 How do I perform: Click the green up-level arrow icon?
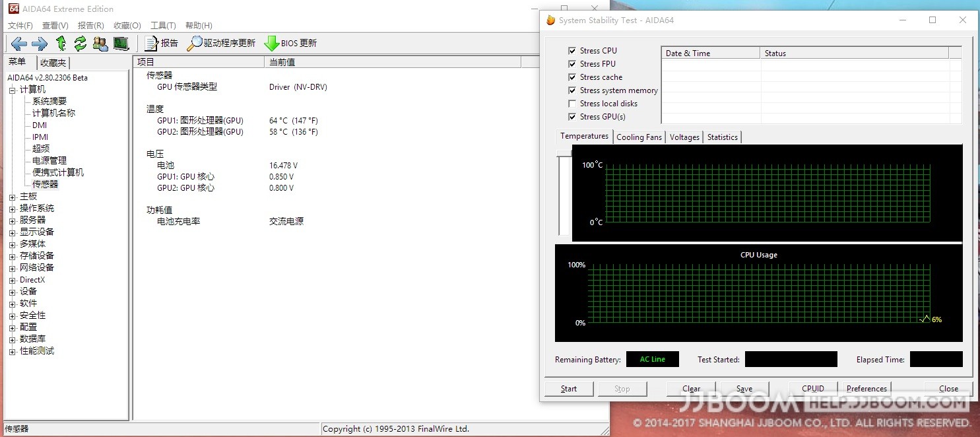point(61,44)
